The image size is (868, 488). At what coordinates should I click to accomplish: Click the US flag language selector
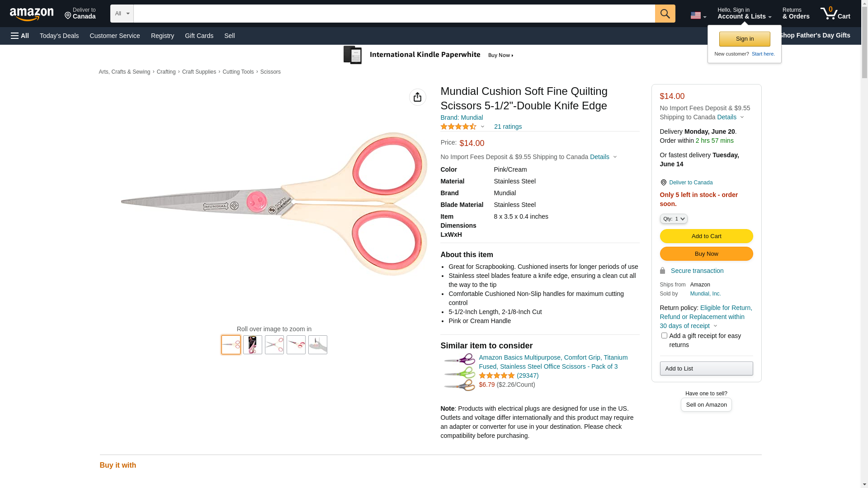[x=698, y=16]
